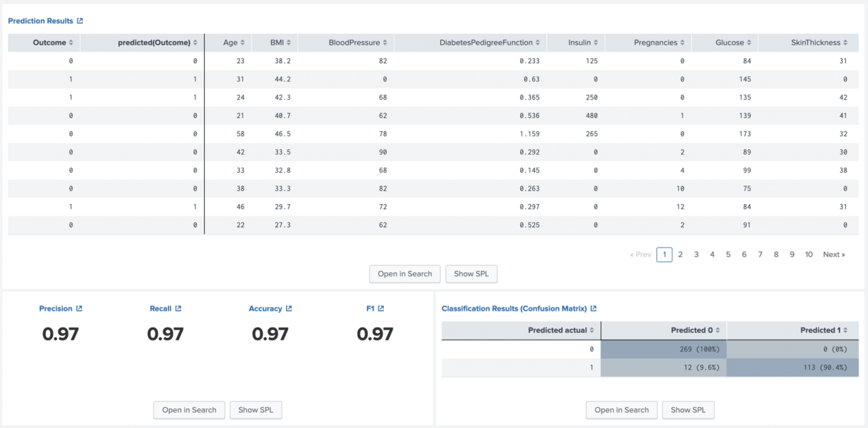
Task: Click Show SPL below the prediction table
Action: [471, 273]
